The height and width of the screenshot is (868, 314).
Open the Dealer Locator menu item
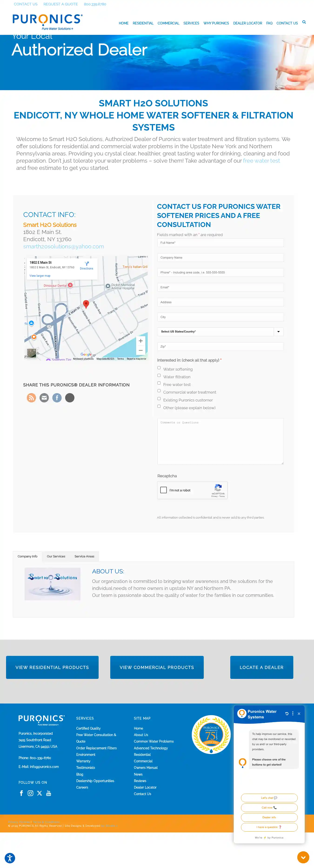[x=247, y=23]
